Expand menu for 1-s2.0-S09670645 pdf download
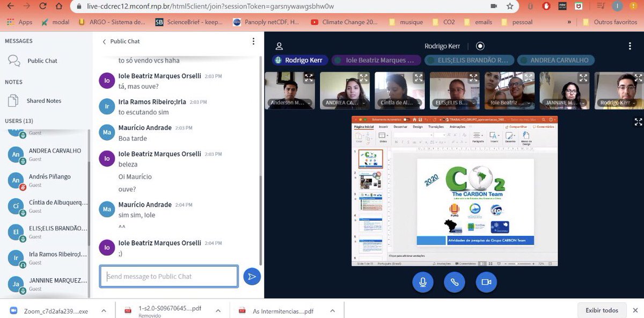The width and height of the screenshot is (644, 318). [218, 310]
